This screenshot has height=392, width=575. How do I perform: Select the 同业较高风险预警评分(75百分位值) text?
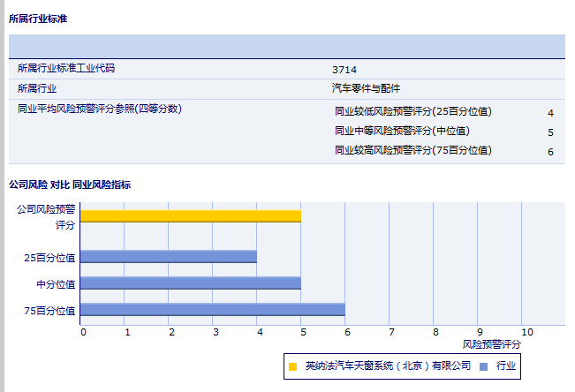tap(412, 151)
